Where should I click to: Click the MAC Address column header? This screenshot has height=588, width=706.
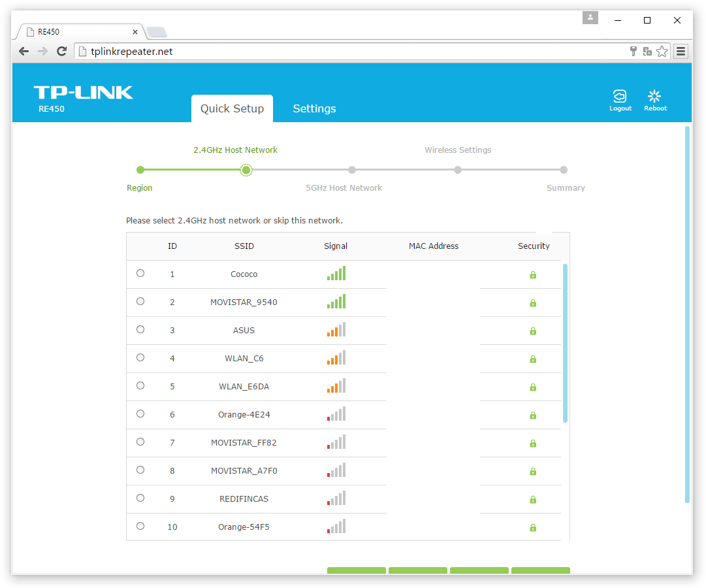click(434, 246)
